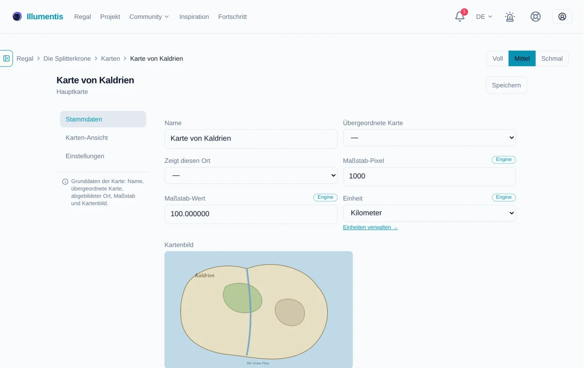
Task: Go to the Karten breadcrumb
Action: point(110,59)
